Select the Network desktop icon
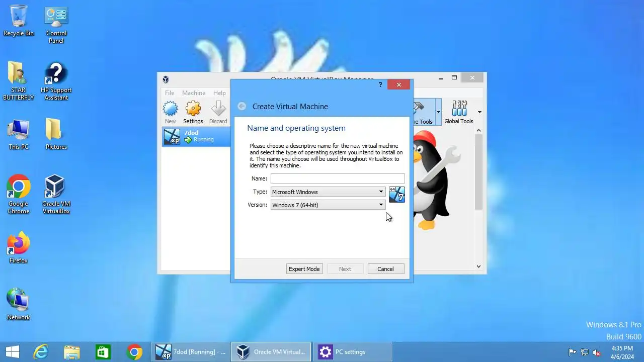Image resolution: width=644 pixels, height=362 pixels. (x=19, y=304)
